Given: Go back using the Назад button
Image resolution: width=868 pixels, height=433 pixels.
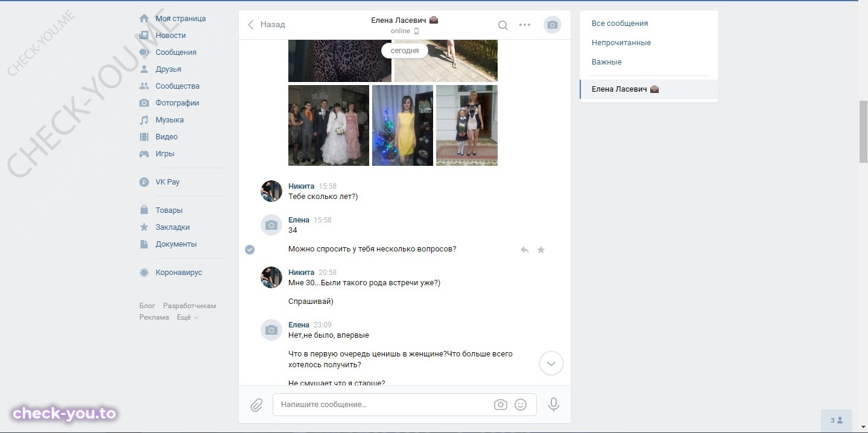Looking at the screenshot, I should [267, 25].
